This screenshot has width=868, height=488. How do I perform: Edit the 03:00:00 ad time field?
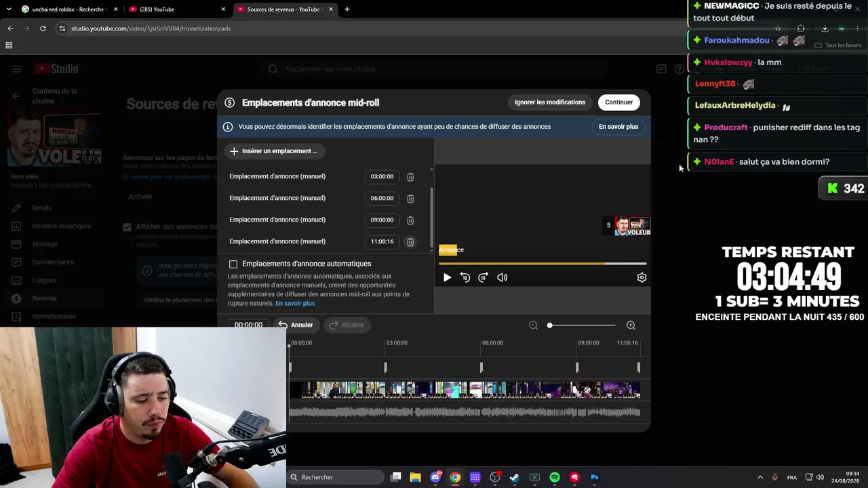(x=382, y=177)
